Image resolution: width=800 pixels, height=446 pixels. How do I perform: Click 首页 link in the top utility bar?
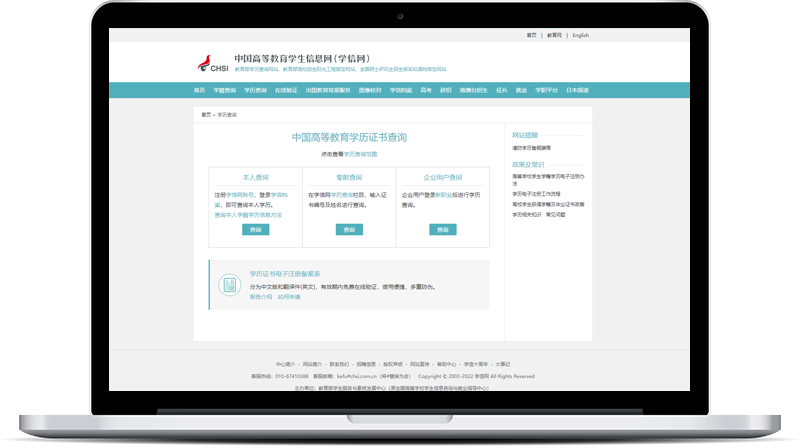pos(532,35)
